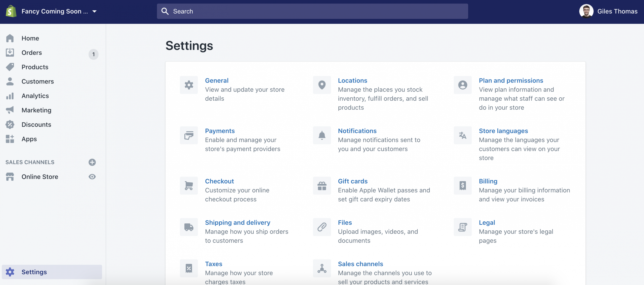Click the Giles Thomas profile avatar
This screenshot has width=644, height=285.
tap(586, 11)
